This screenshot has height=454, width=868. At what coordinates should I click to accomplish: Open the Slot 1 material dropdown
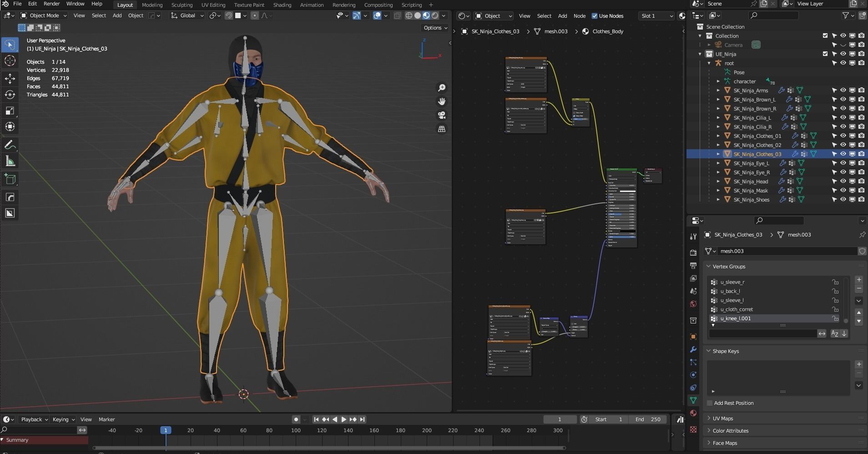[656, 16]
